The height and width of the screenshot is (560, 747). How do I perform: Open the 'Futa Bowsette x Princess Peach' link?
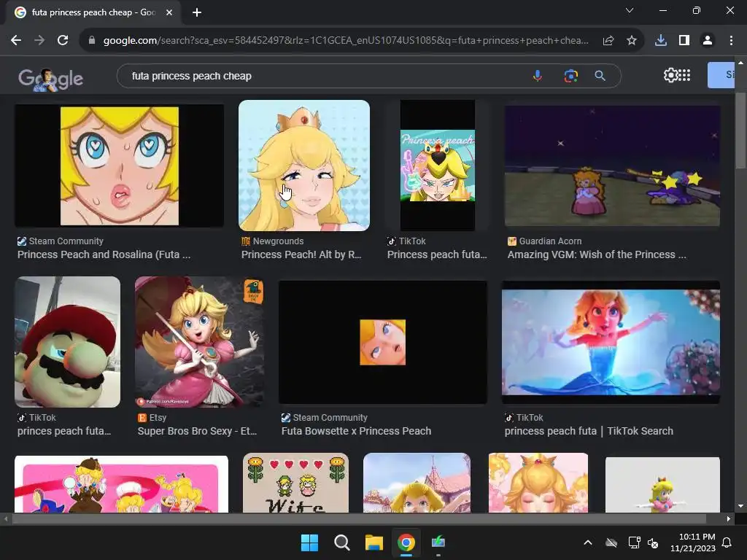point(356,431)
